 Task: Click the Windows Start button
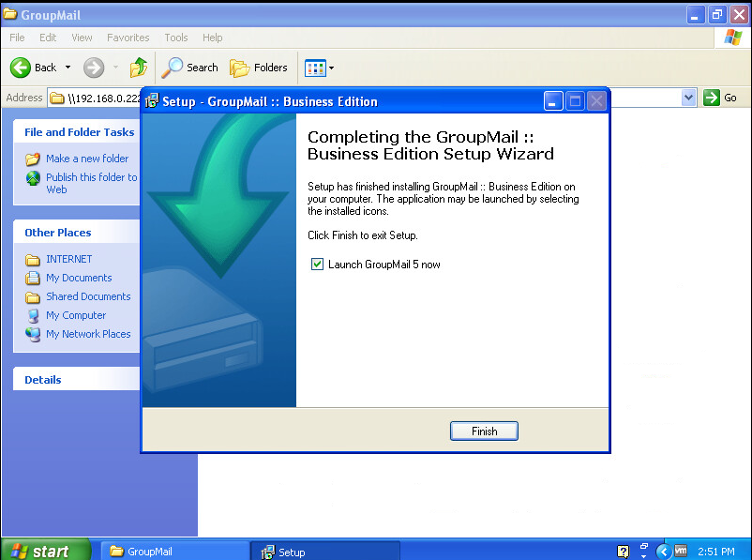45,551
